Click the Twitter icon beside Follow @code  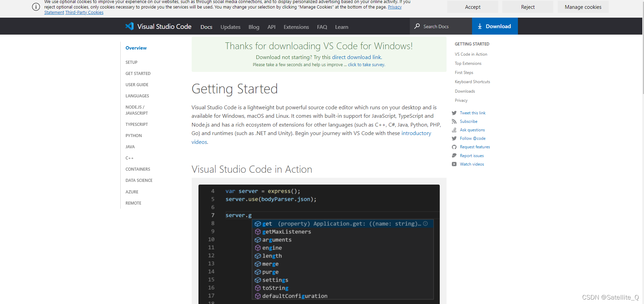coord(454,138)
